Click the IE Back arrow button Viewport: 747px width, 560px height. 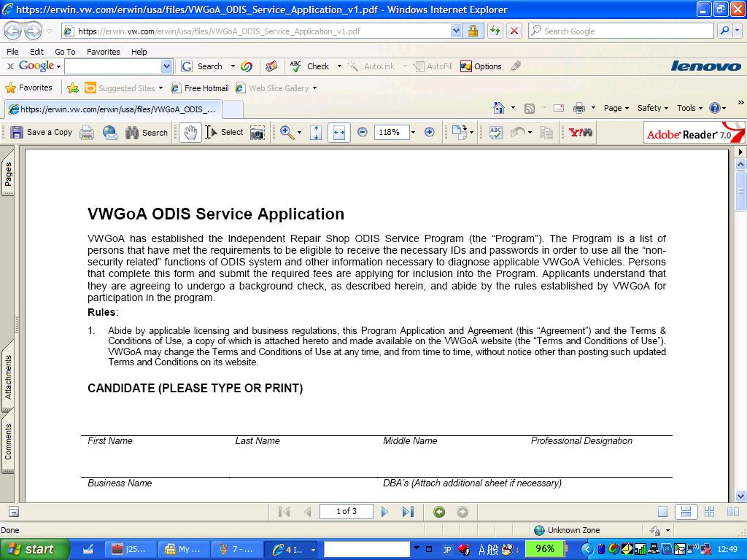(x=13, y=31)
